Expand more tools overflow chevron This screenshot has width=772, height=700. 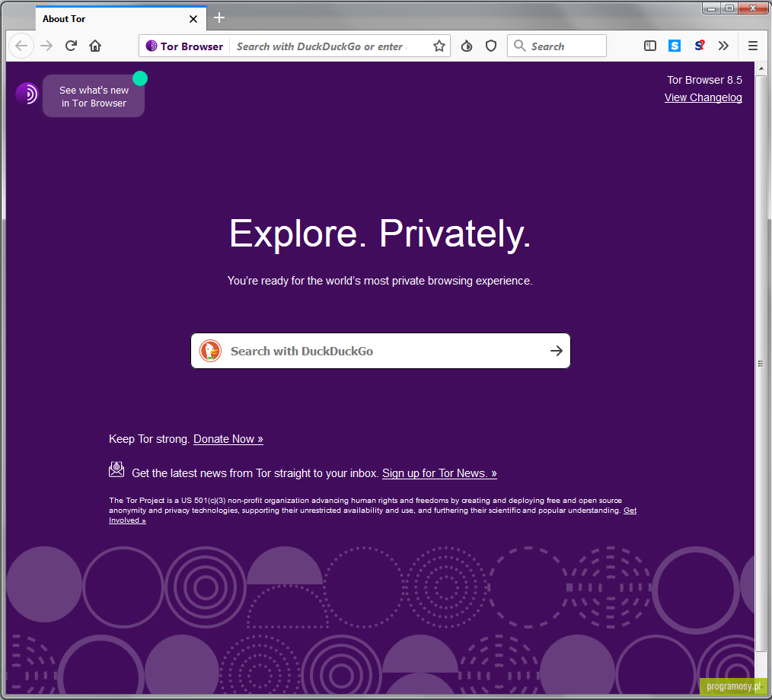tap(723, 46)
